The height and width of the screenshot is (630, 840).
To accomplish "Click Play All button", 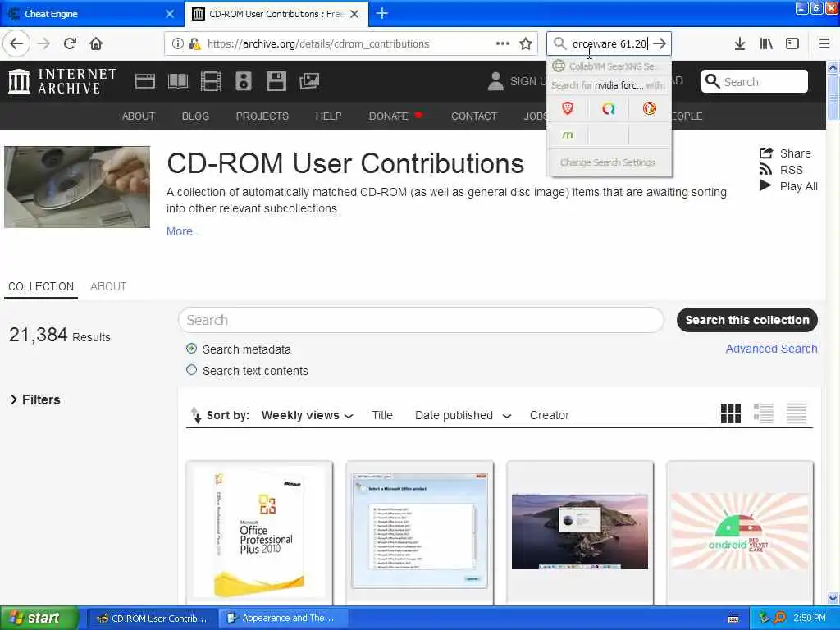I will [x=788, y=186].
